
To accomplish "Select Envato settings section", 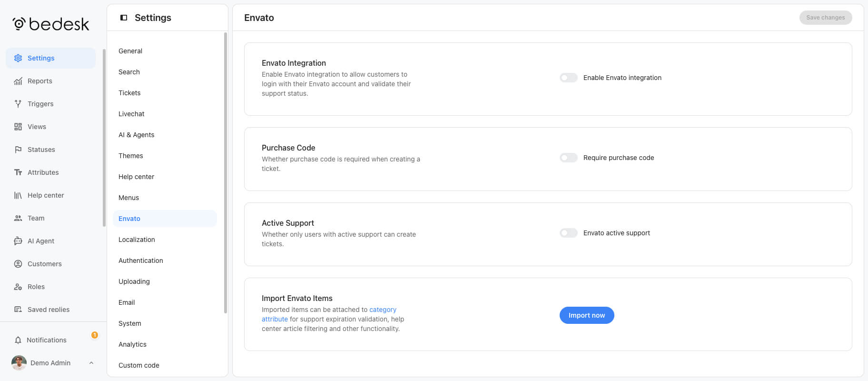I will [165, 219].
